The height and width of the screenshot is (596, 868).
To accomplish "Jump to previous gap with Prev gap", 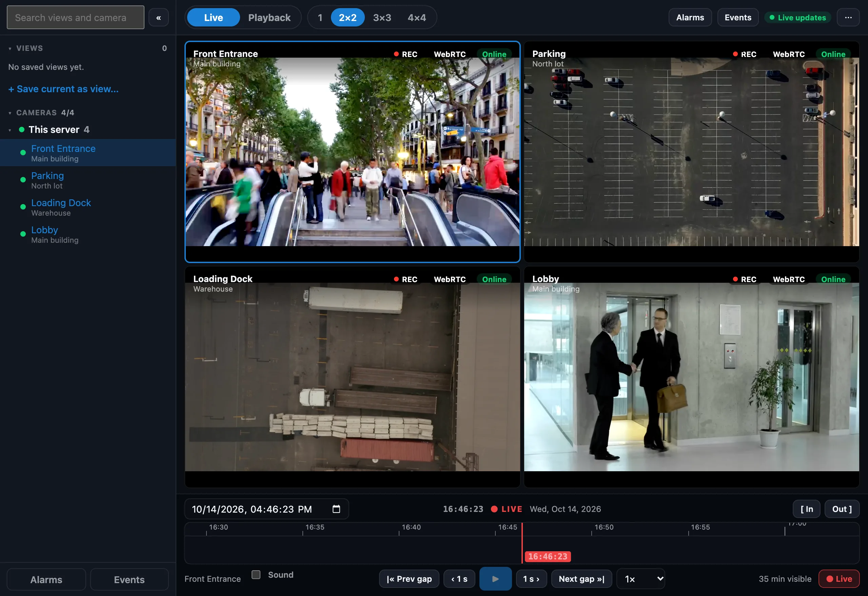I will coord(409,579).
